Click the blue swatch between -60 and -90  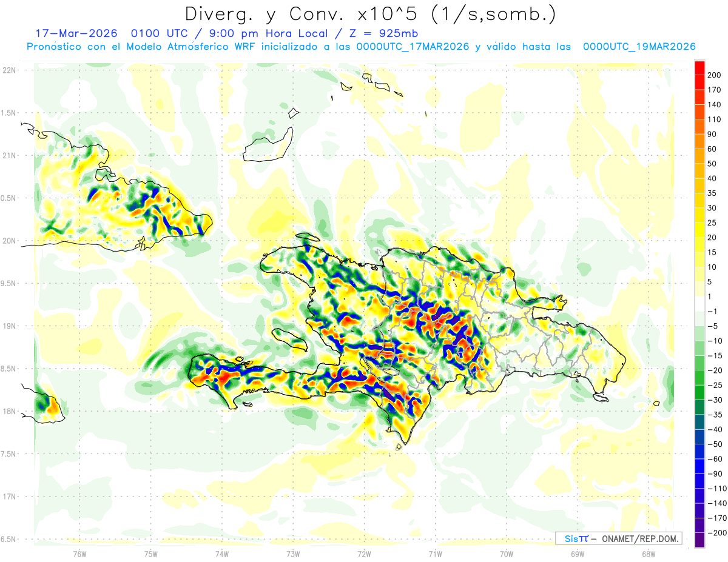click(x=699, y=467)
